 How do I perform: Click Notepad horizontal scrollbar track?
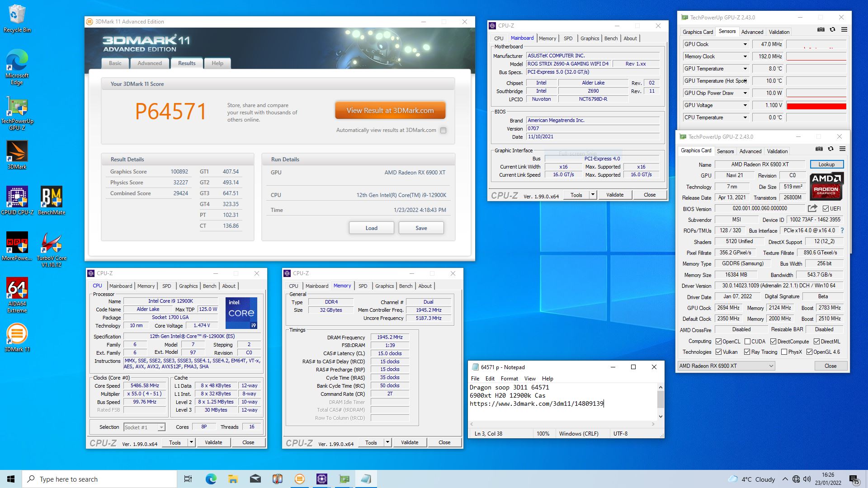tap(562, 424)
